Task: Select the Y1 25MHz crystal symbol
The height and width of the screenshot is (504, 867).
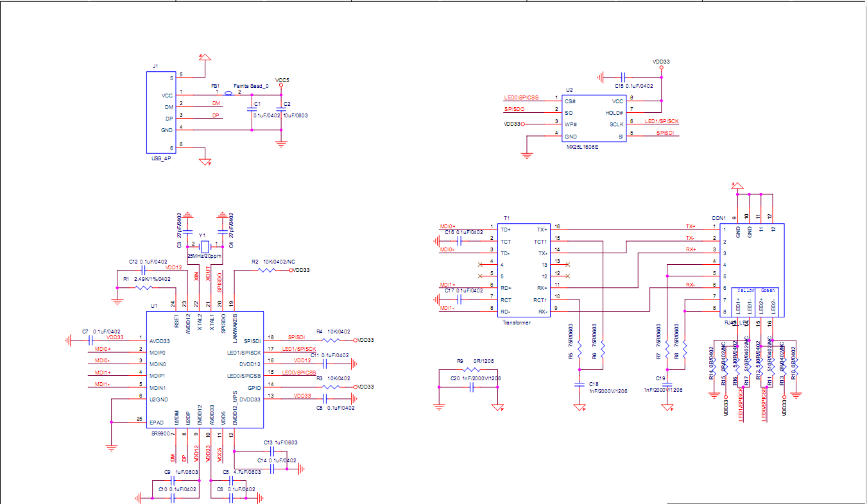Action: (x=205, y=247)
